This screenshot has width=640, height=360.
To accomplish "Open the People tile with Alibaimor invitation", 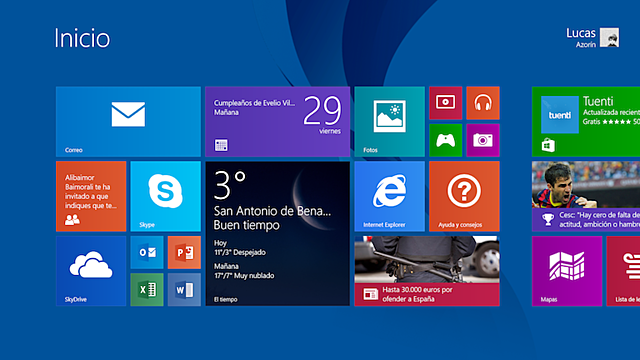I will coord(91,196).
